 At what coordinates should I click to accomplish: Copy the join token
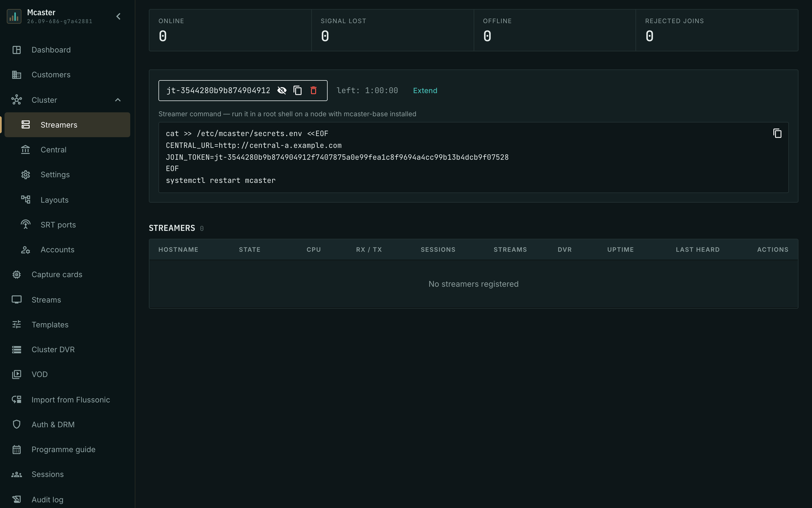click(x=298, y=90)
